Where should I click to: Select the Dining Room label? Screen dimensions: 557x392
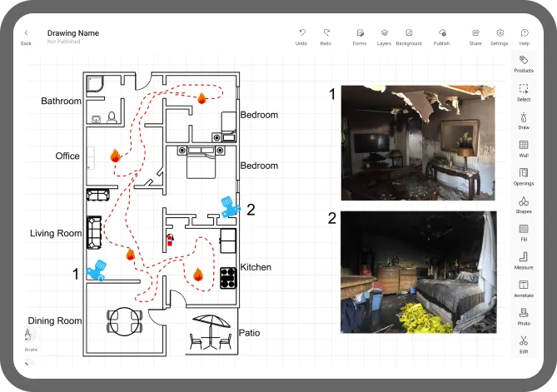point(55,320)
